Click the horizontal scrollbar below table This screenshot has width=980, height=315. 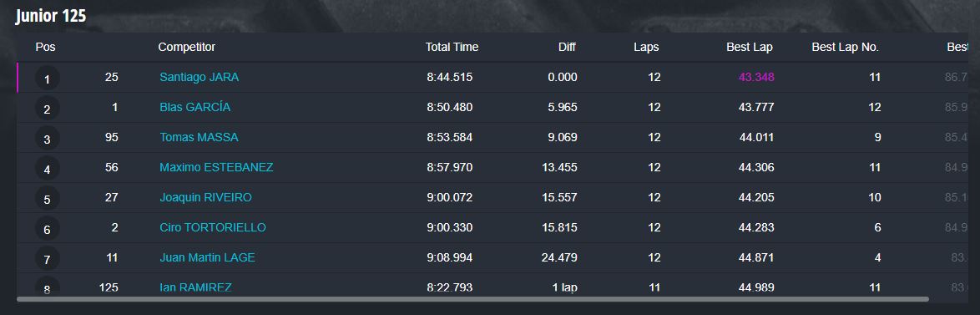[x=472, y=299]
